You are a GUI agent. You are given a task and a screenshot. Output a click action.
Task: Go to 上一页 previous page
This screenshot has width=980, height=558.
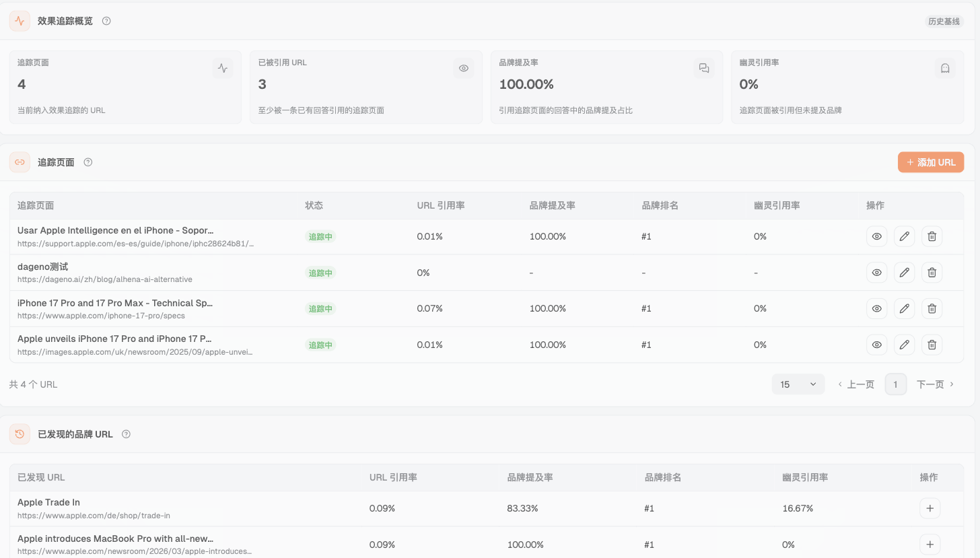pyautogui.click(x=855, y=384)
